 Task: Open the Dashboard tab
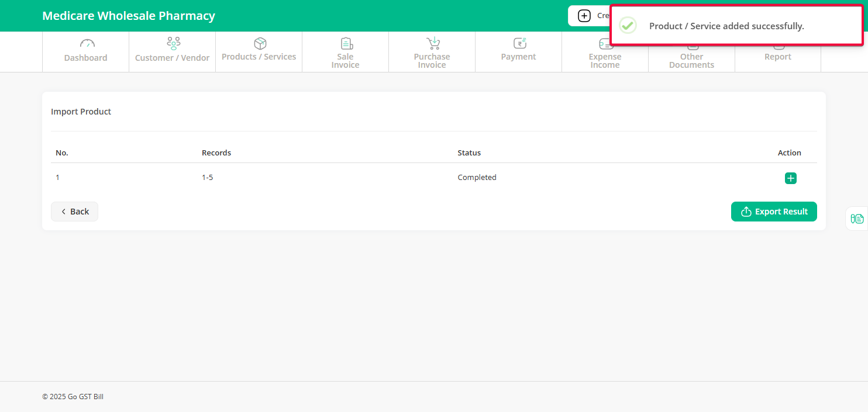[x=86, y=52]
